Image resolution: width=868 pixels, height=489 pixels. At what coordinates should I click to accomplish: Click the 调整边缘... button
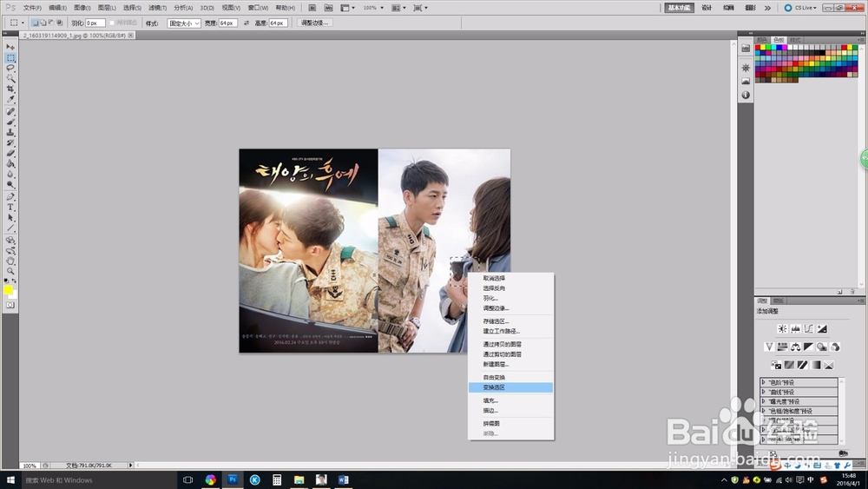coord(314,23)
